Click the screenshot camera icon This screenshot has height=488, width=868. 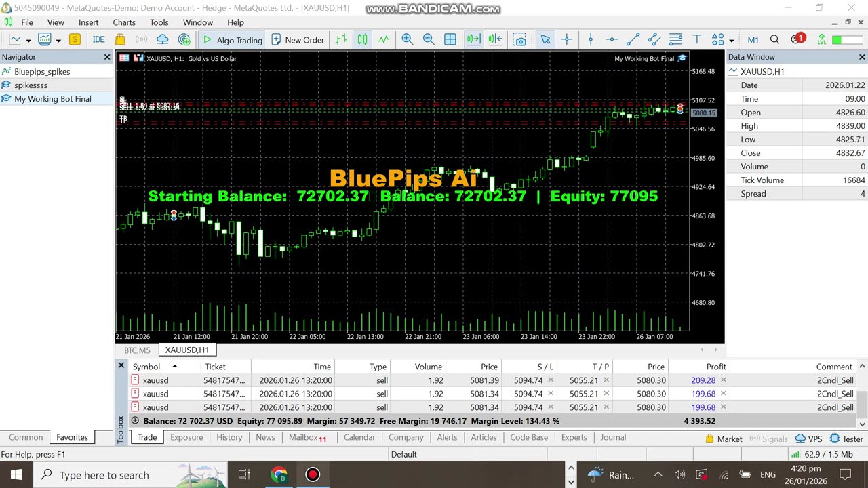(520, 40)
